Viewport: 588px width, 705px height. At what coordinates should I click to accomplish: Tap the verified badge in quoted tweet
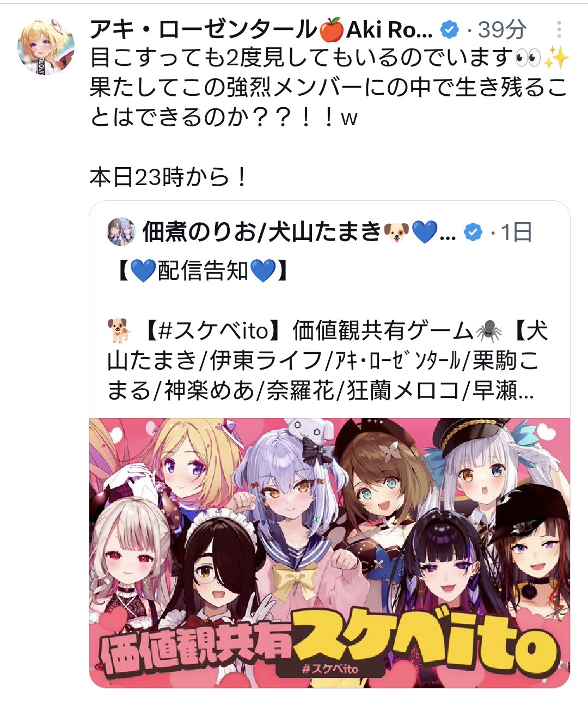(473, 232)
